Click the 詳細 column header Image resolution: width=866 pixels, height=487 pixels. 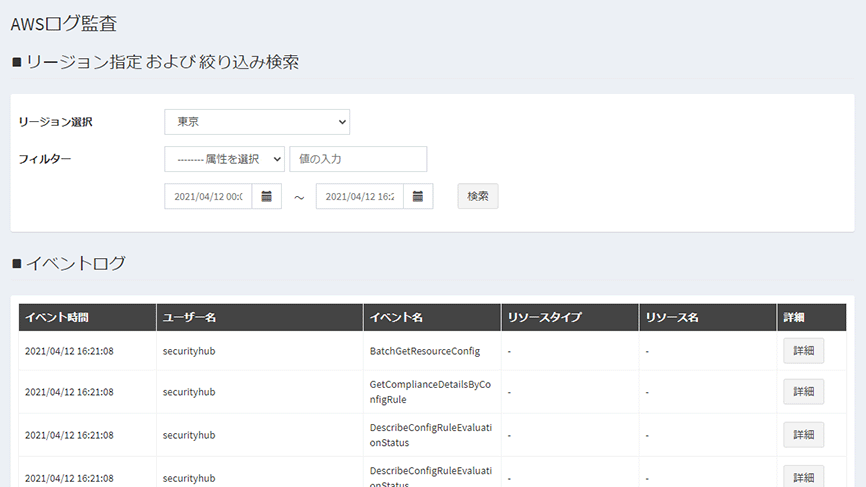pyautogui.click(x=812, y=317)
